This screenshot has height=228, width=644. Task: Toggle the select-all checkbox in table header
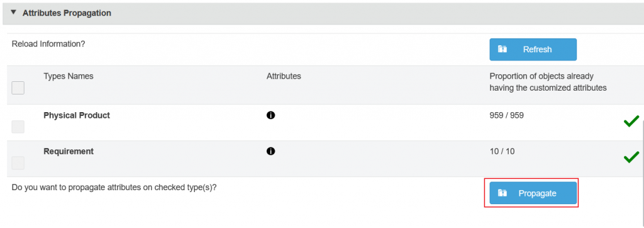point(18,88)
